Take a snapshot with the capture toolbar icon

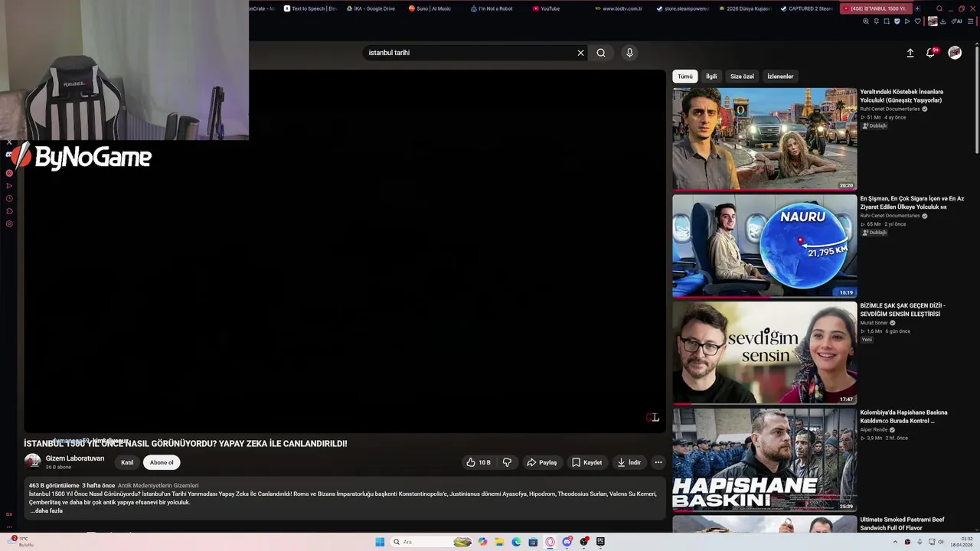click(x=887, y=21)
